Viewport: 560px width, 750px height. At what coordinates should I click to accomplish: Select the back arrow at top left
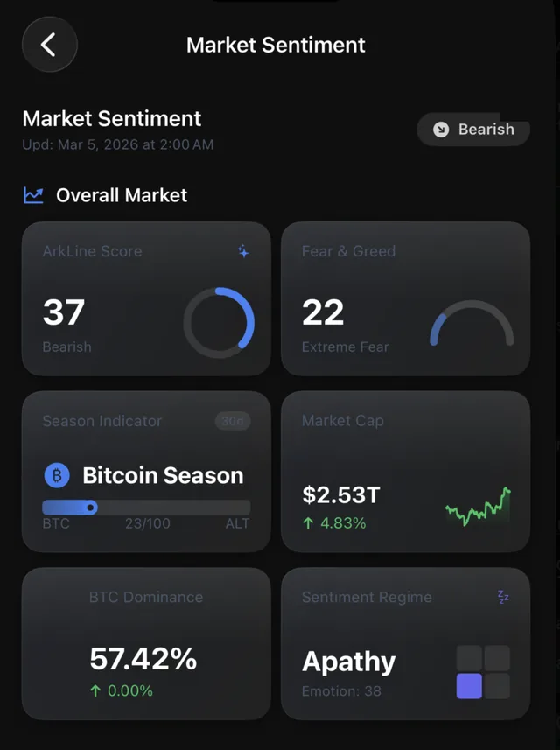(x=49, y=45)
